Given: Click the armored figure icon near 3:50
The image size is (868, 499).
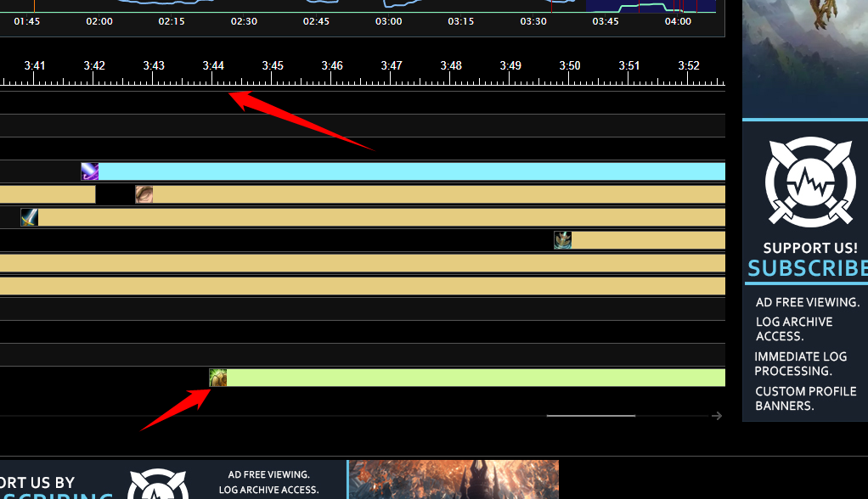Looking at the screenshot, I should 562,240.
